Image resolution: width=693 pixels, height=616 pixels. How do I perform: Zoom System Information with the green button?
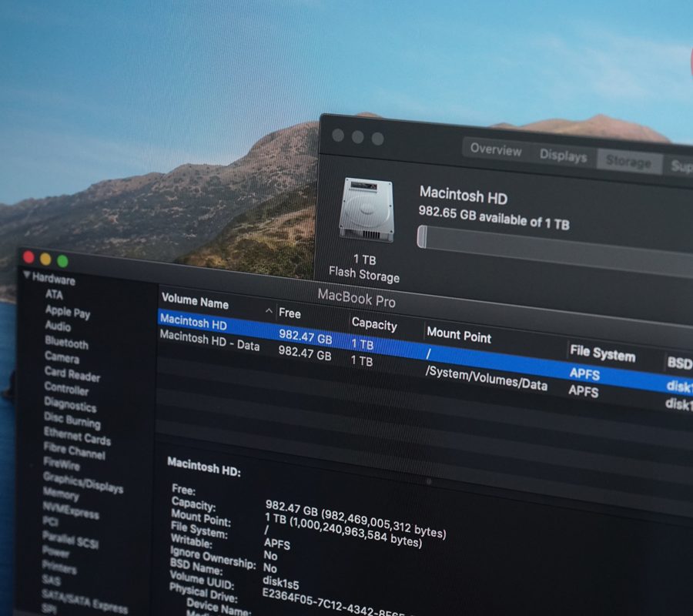(63, 261)
